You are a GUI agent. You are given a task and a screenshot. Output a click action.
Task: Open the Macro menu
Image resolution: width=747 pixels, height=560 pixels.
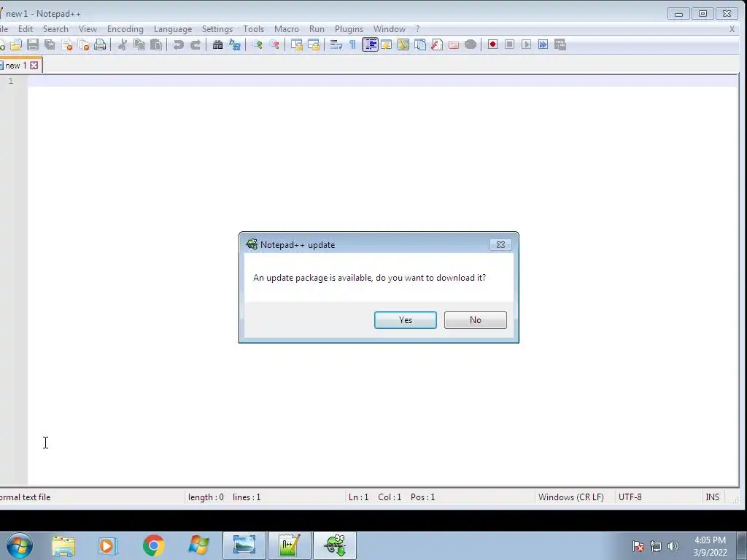287,29
